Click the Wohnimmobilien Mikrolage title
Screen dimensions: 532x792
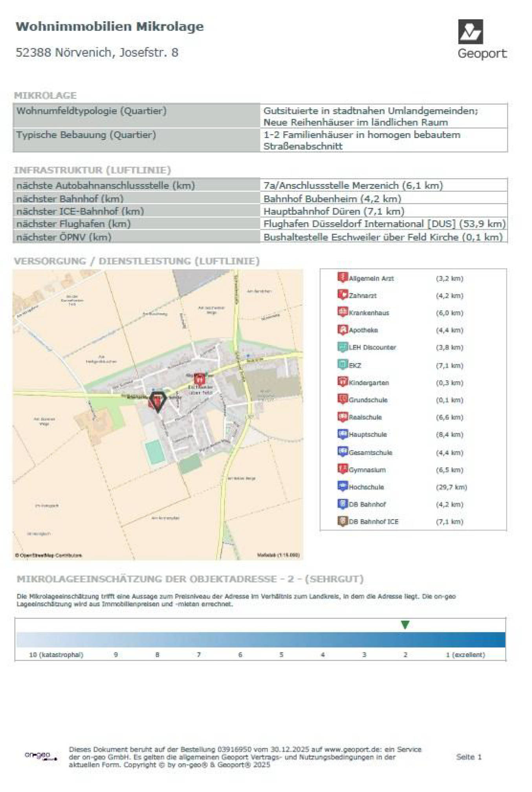pyautogui.click(x=110, y=27)
